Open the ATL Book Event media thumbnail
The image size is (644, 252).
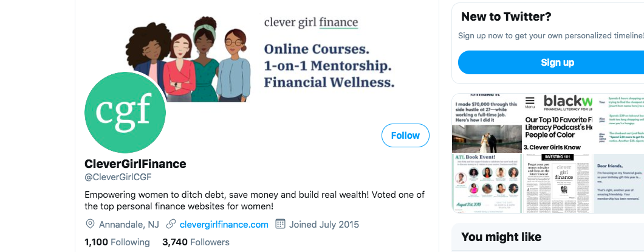487,183
